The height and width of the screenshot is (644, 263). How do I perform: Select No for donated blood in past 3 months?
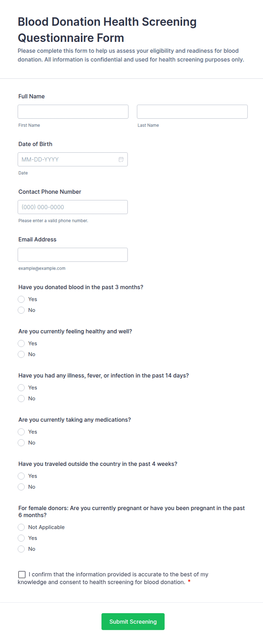click(21, 310)
